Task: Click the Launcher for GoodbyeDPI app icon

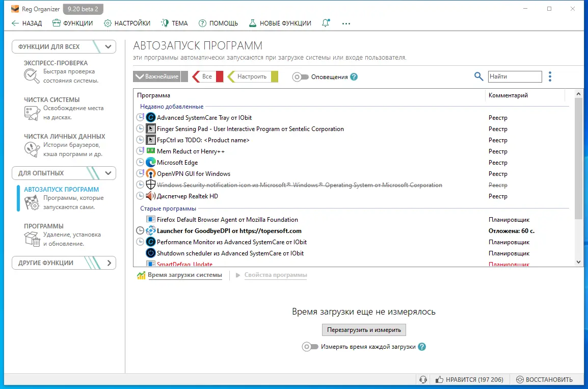Action: tap(150, 230)
